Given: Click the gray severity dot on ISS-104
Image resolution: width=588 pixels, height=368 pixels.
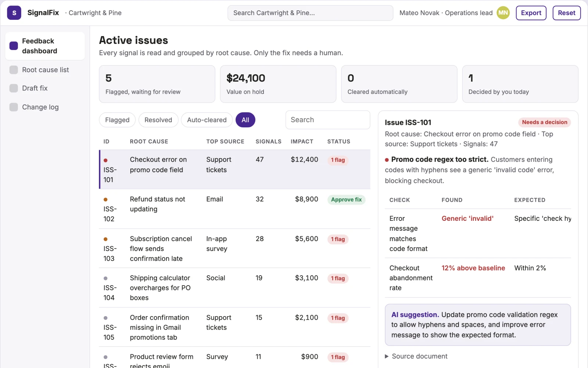Looking at the screenshot, I should coord(105,278).
